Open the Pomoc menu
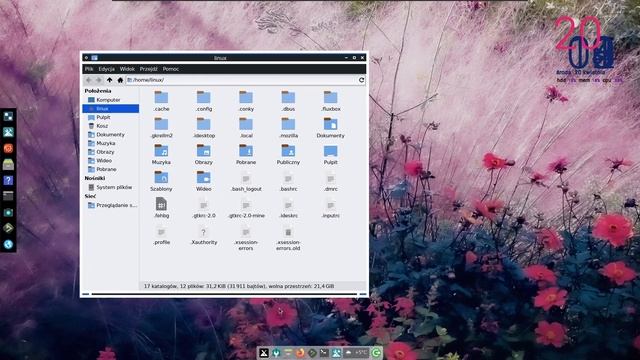The image size is (640, 360). pos(171,69)
